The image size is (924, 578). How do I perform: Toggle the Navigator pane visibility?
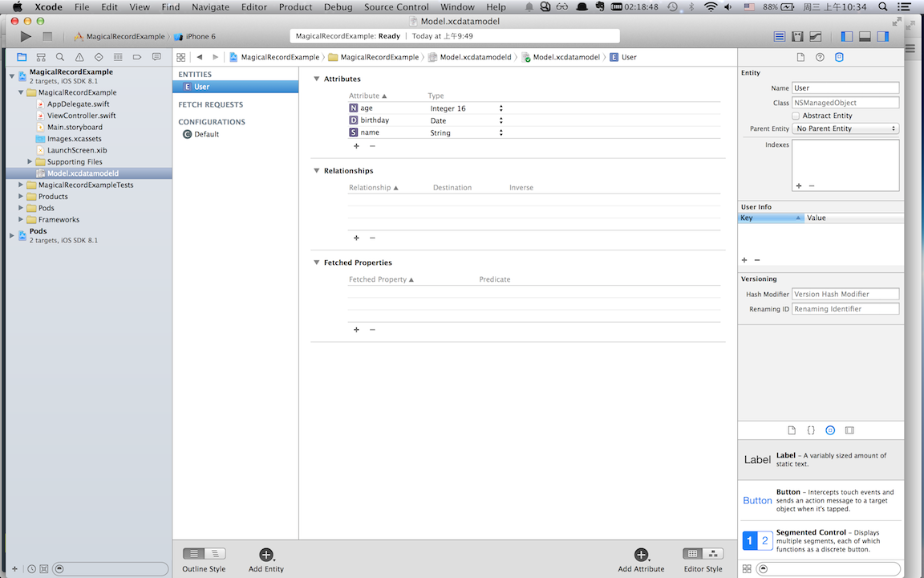[847, 37]
